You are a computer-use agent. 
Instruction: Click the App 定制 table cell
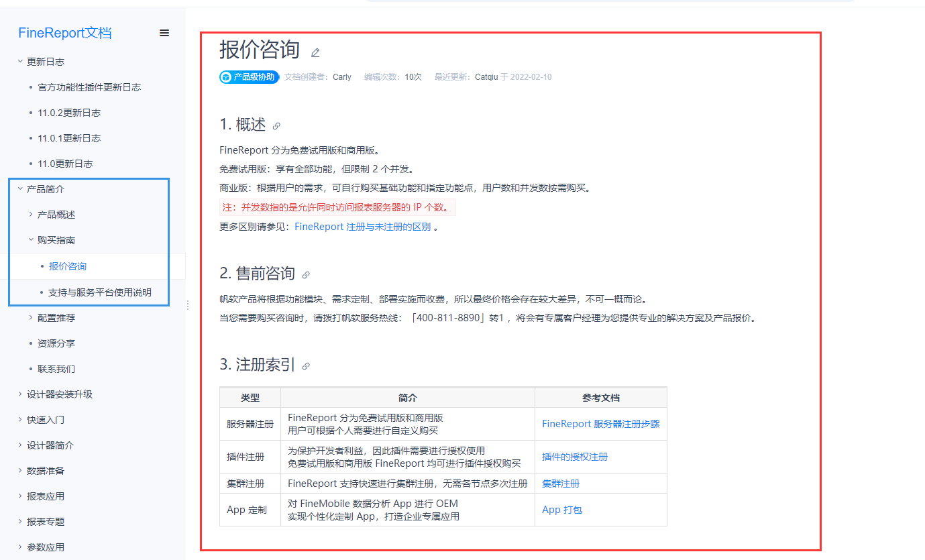pos(250,510)
